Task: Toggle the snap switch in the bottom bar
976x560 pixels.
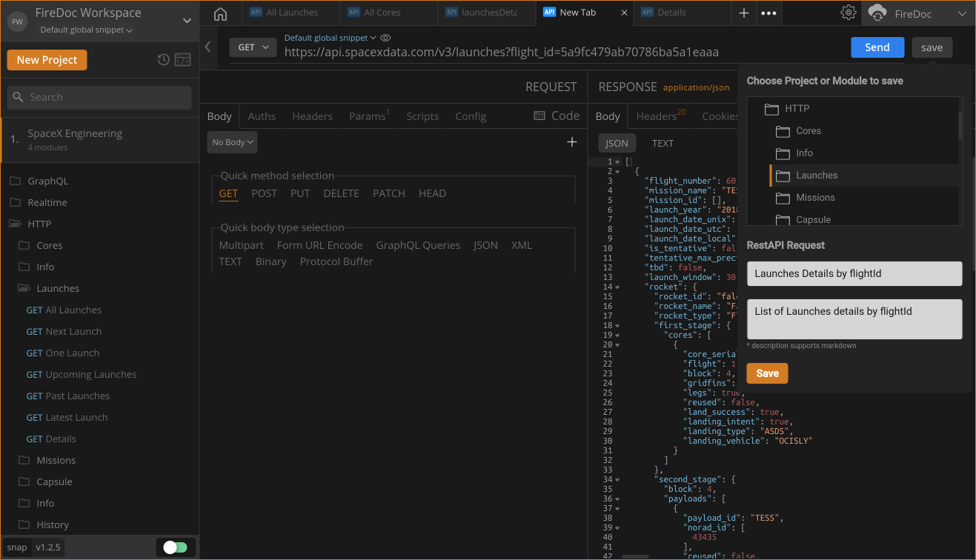Action: coord(176,547)
